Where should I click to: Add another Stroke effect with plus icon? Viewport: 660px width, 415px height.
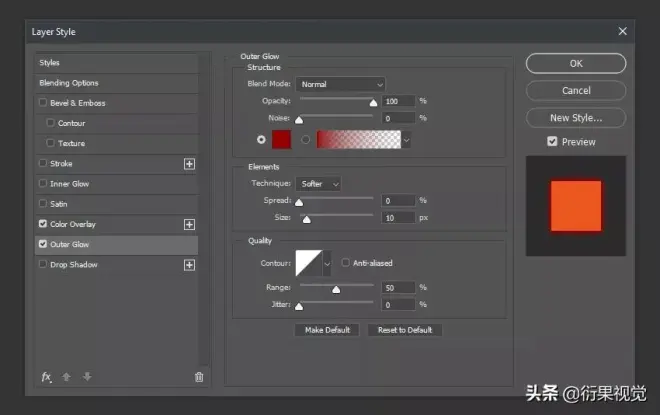point(189,164)
